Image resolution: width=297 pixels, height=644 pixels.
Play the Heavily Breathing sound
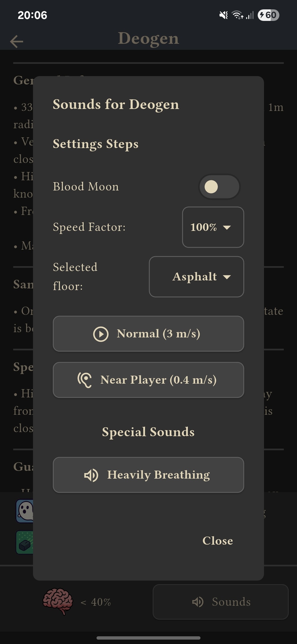click(148, 475)
